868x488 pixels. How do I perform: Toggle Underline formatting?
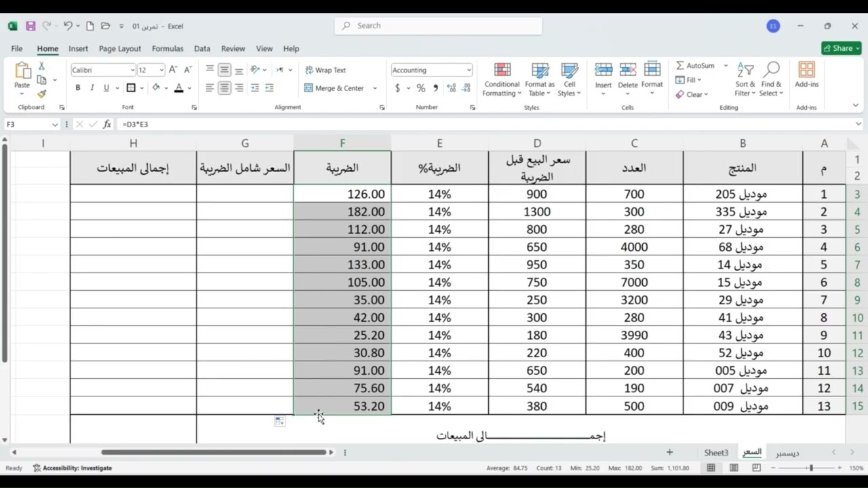pos(106,88)
